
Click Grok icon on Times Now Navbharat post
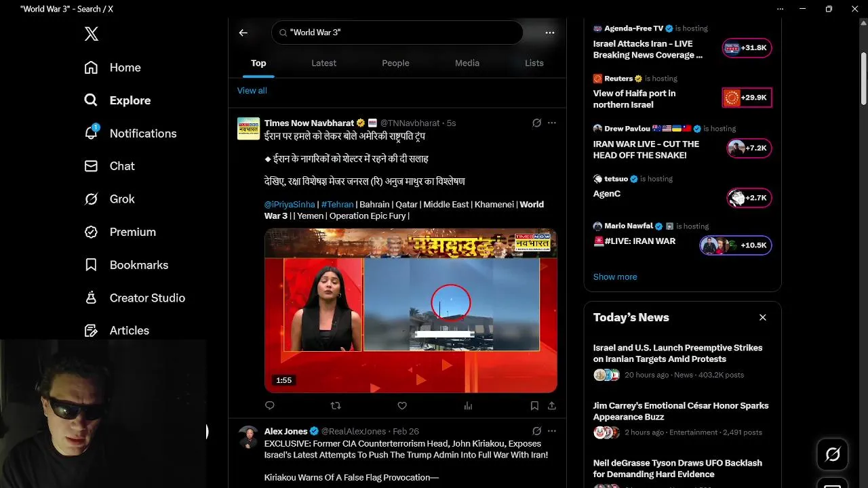[536, 123]
